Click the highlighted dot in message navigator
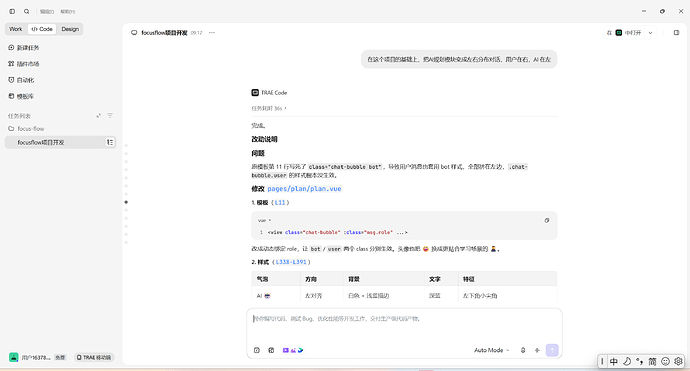Image resolution: width=690 pixels, height=371 pixels. [x=126, y=202]
